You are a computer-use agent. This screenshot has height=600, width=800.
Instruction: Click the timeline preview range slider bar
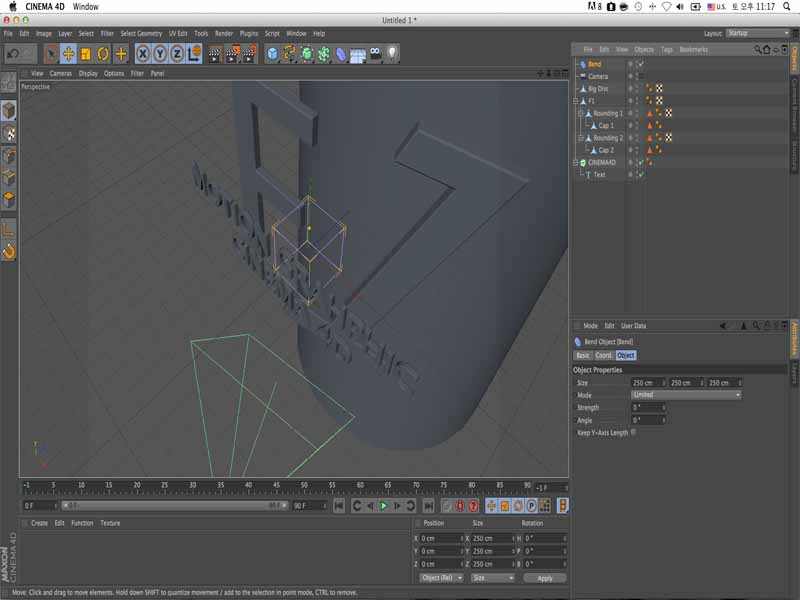pyautogui.click(x=175, y=506)
